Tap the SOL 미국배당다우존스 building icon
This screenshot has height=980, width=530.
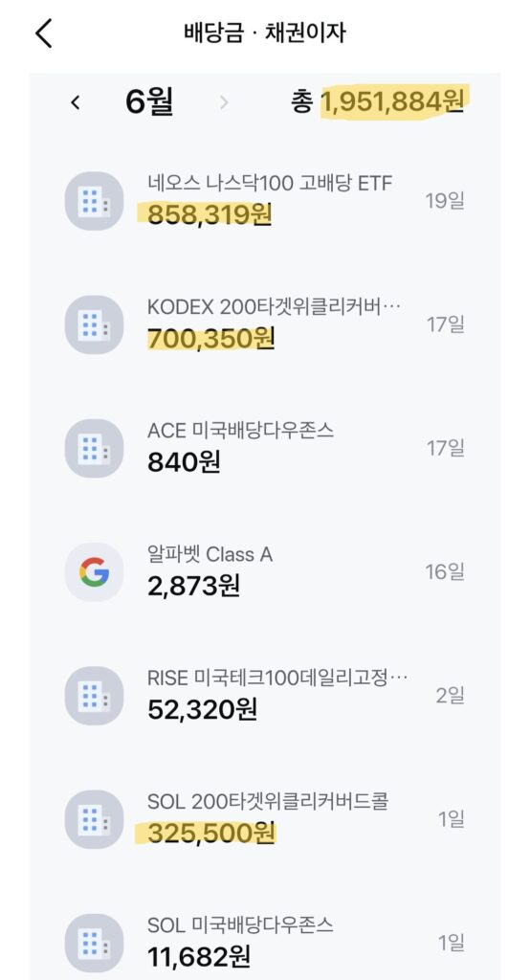click(94, 943)
